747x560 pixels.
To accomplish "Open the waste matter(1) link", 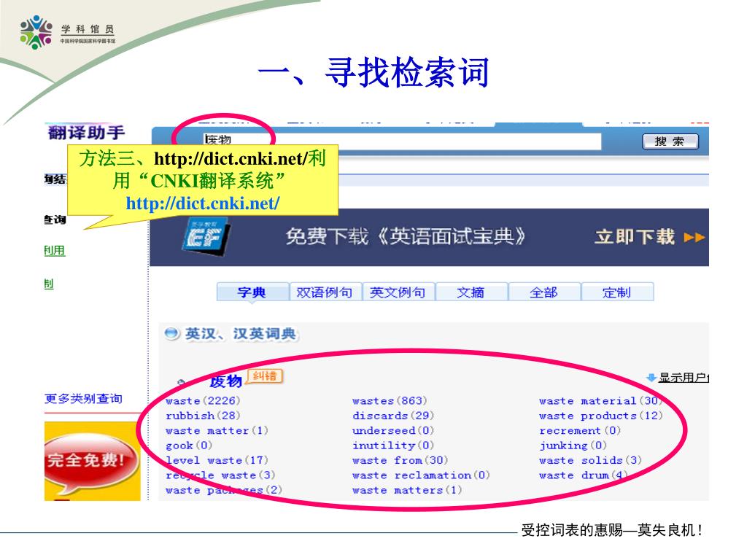I will pyautogui.click(x=217, y=430).
